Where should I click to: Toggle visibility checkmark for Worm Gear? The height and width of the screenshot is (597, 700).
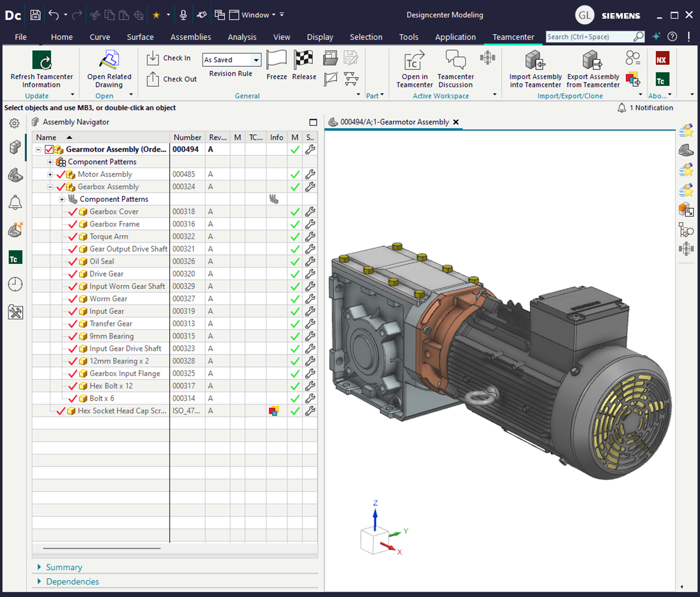(73, 299)
